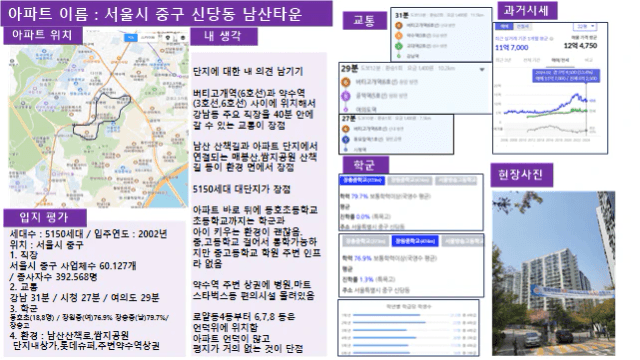The image size is (640, 360).
Task: Click the 11억 7,000 recent price value
Action: [511, 48]
